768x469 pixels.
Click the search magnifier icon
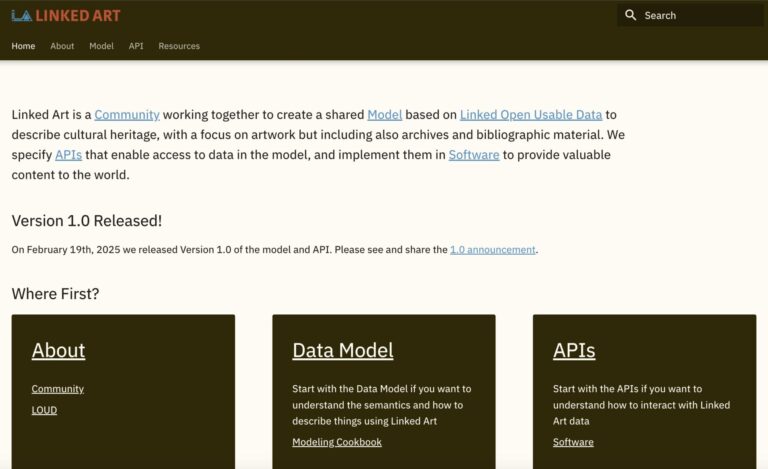pyautogui.click(x=630, y=15)
